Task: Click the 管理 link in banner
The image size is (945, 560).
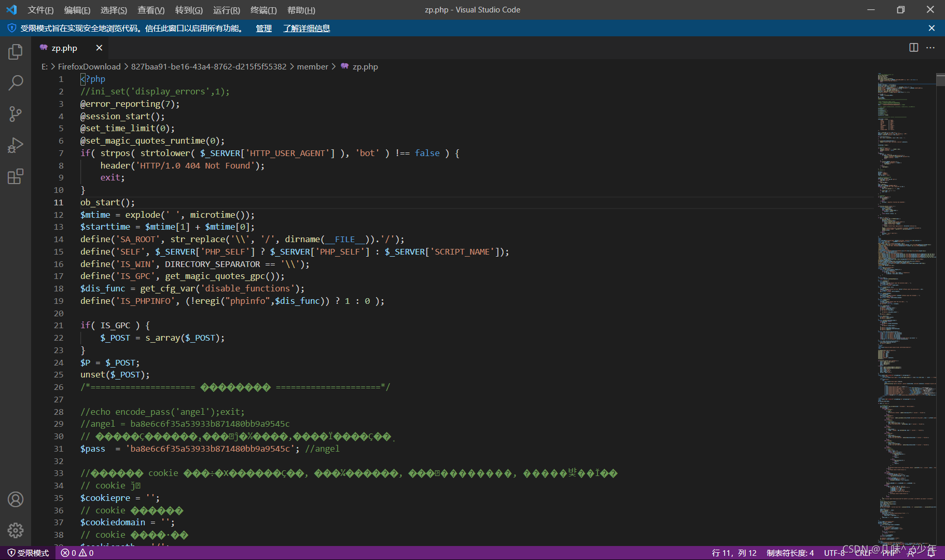Action: (x=263, y=28)
